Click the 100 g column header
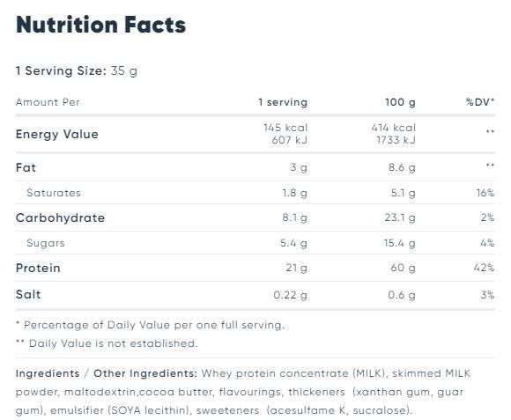 400,102
